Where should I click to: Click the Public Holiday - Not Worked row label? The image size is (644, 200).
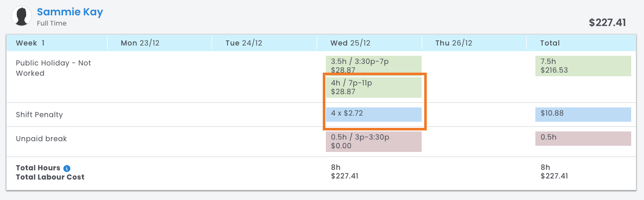click(53, 68)
